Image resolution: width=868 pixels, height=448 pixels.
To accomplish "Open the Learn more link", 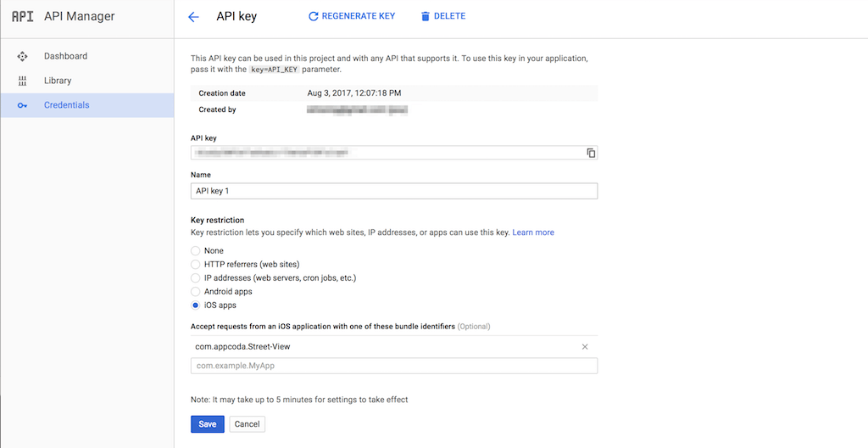I will click(x=532, y=232).
